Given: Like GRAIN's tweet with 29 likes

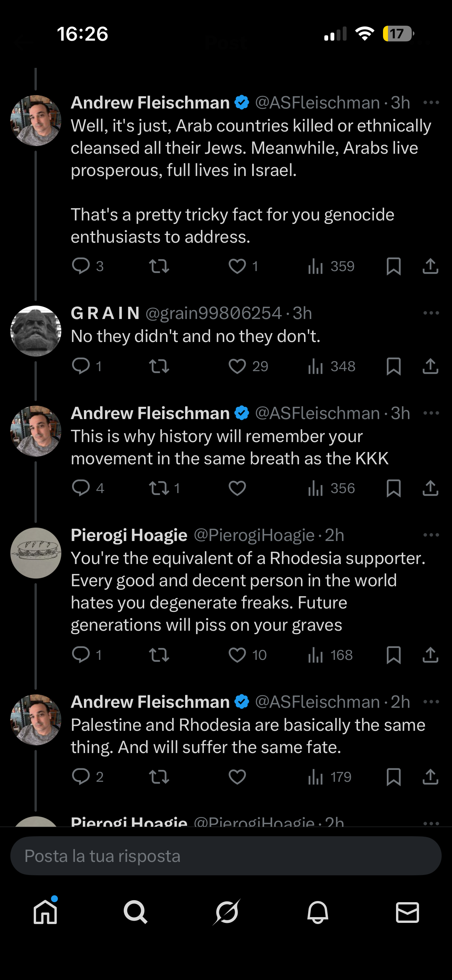Looking at the screenshot, I should click(237, 366).
